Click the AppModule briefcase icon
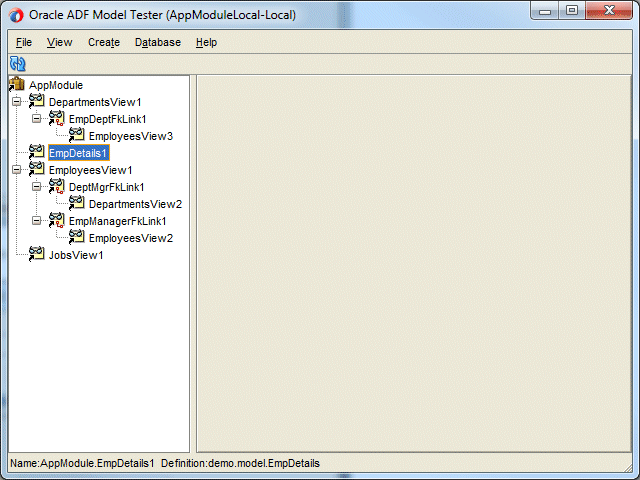Image resolution: width=640 pixels, height=480 pixels. tap(17, 84)
